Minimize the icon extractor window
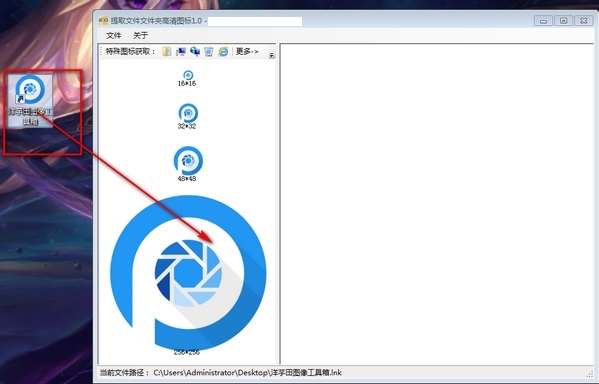Image resolution: width=599 pixels, height=384 pixels. pos(543,21)
